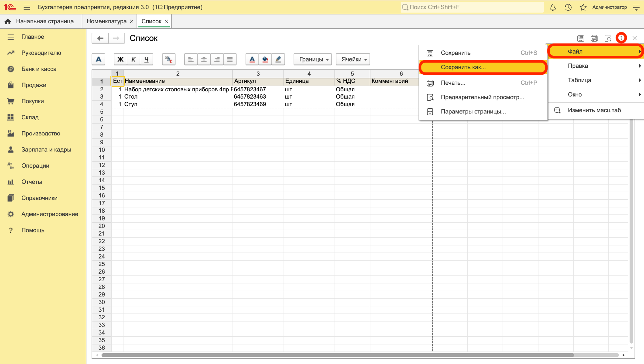Switch to Начальная страница tab
The width and height of the screenshot is (644, 364).
[41, 21]
